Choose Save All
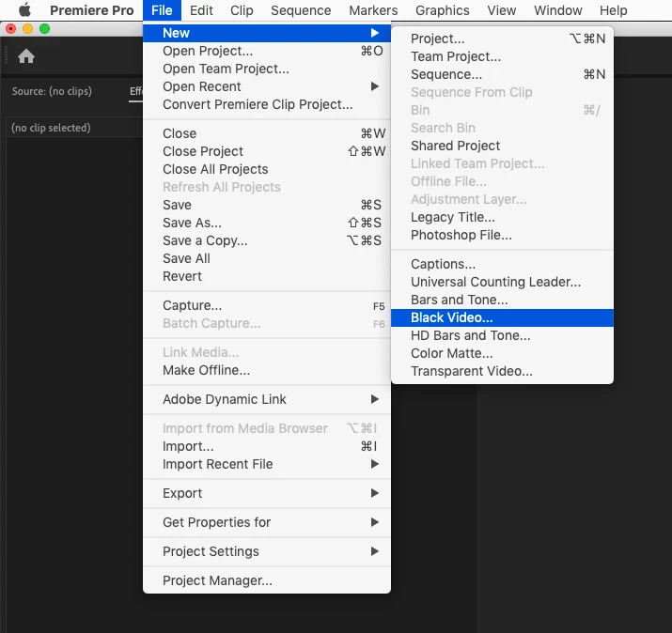672x633 pixels. click(267, 258)
